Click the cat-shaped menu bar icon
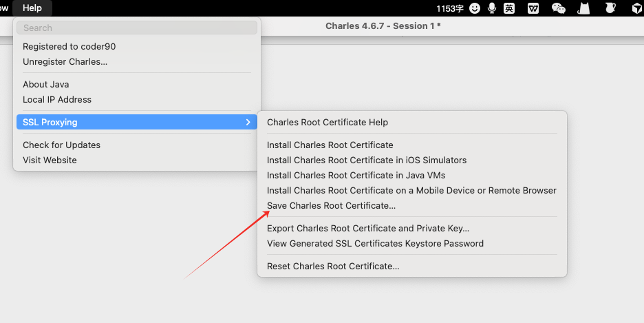The width and height of the screenshot is (644, 323). [584, 8]
